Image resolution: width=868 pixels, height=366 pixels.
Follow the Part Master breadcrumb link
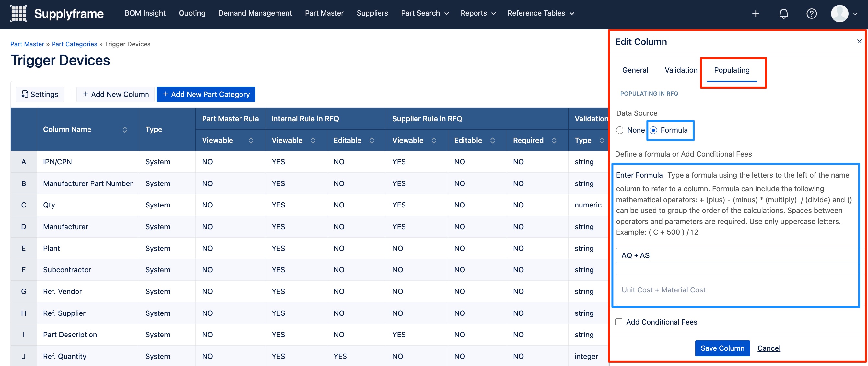coord(27,44)
